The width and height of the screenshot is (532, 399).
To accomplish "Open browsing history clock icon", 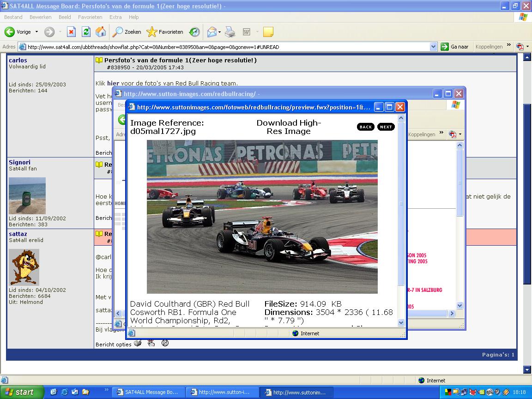I will coord(194,32).
